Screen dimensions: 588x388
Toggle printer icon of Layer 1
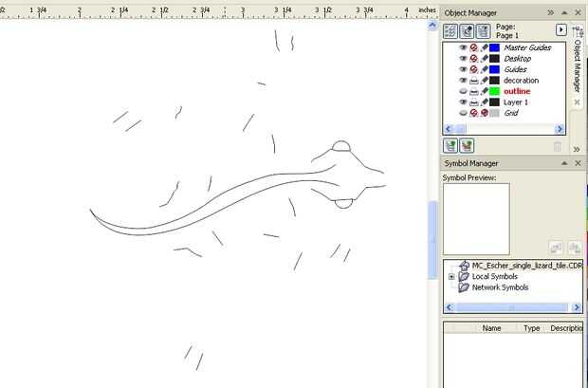(x=474, y=102)
